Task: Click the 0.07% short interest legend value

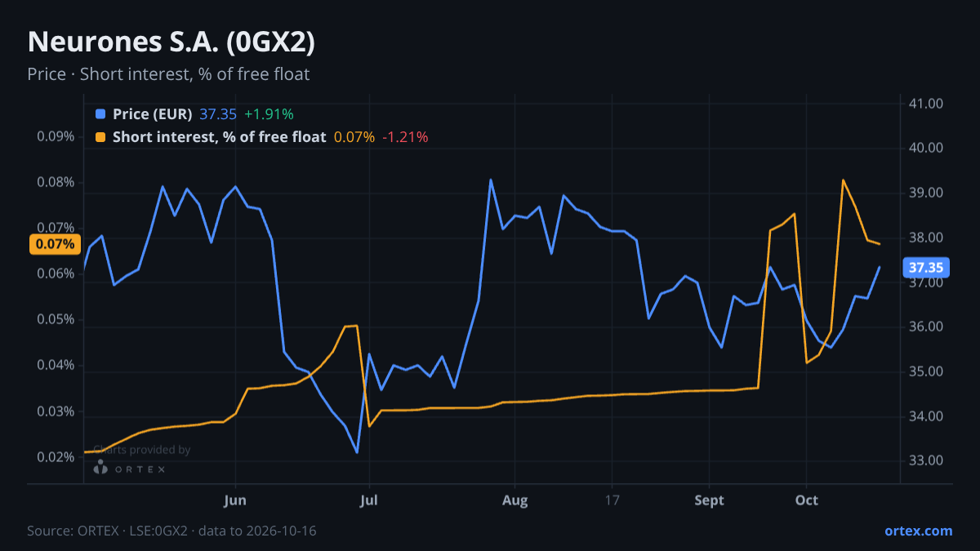Action: (x=354, y=137)
